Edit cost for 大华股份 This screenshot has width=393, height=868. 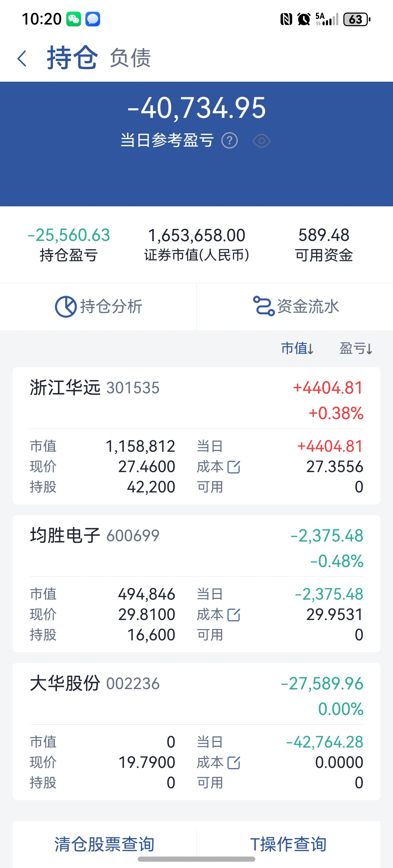pos(233,763)
